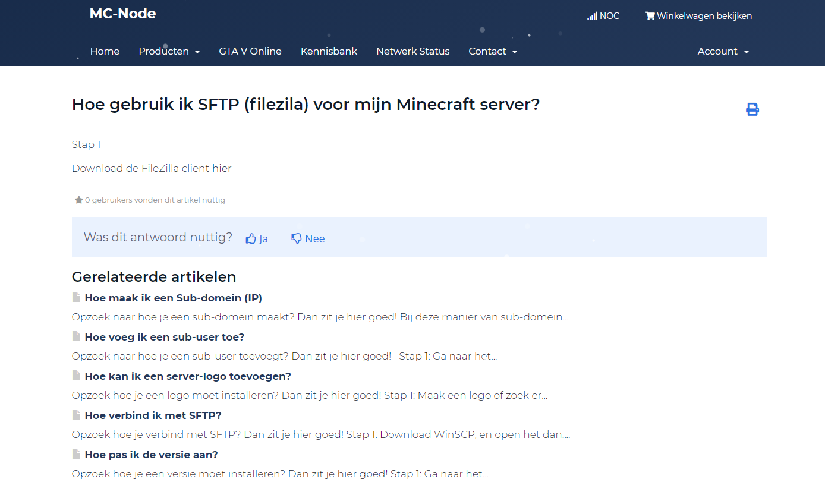
Task: Click the thumbs-down Nee button
Action: [x=308, y=238]
